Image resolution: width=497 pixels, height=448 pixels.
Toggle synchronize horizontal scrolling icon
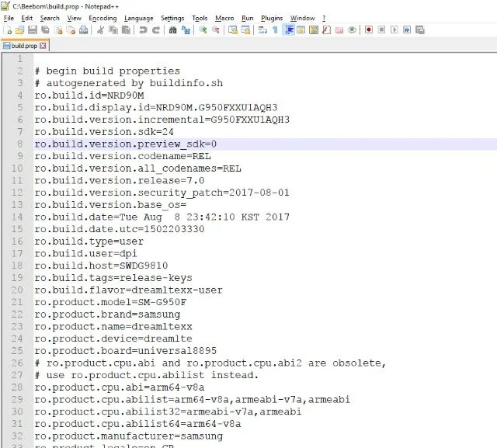coord(245,30)
